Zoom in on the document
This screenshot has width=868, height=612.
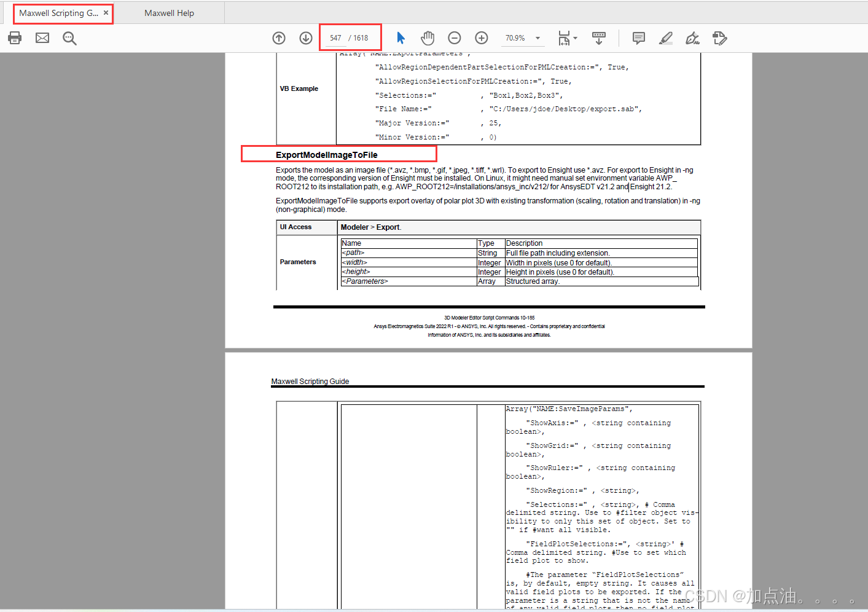(482, 38)
